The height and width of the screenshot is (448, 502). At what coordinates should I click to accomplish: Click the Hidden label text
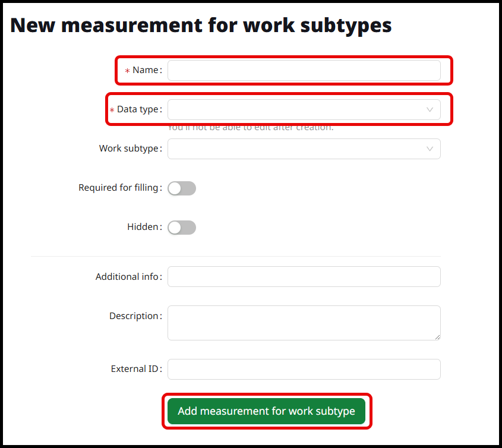(x=143, y=227)
